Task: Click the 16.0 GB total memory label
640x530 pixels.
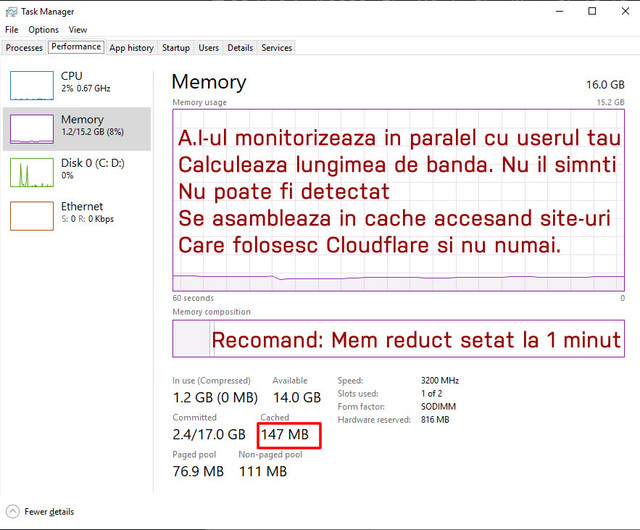Action: [605, 85]
